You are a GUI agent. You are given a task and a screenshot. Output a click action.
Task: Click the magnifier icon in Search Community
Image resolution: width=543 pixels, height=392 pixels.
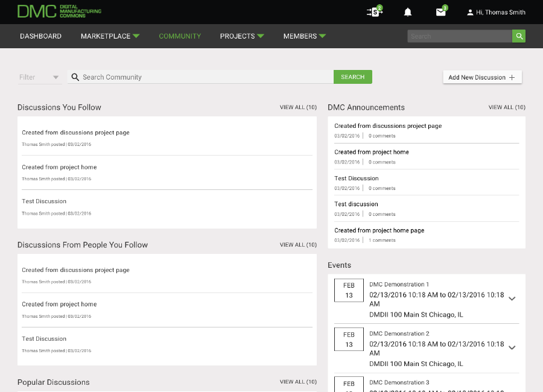(x=75, y=77)
